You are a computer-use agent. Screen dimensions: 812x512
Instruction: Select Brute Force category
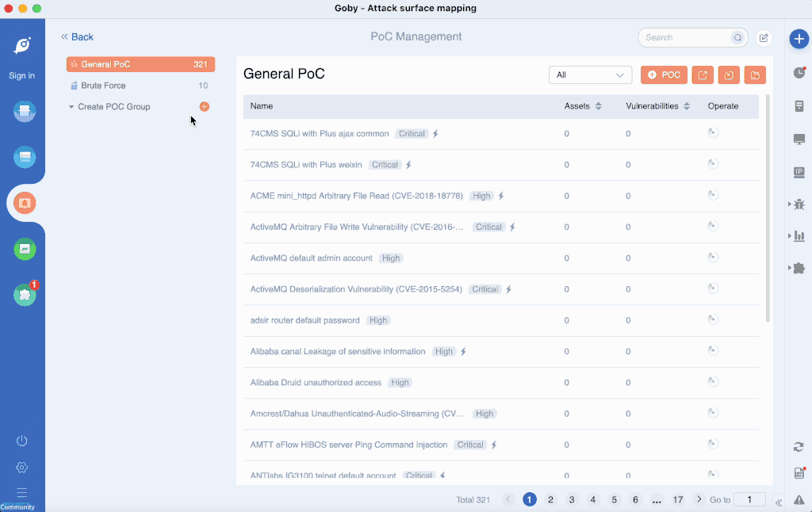tap(140, 86)
